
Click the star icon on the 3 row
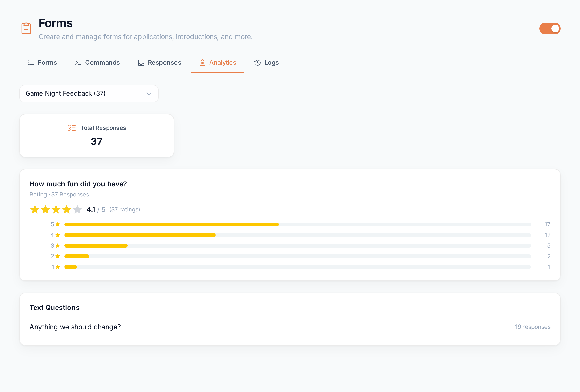pos(58,245)
